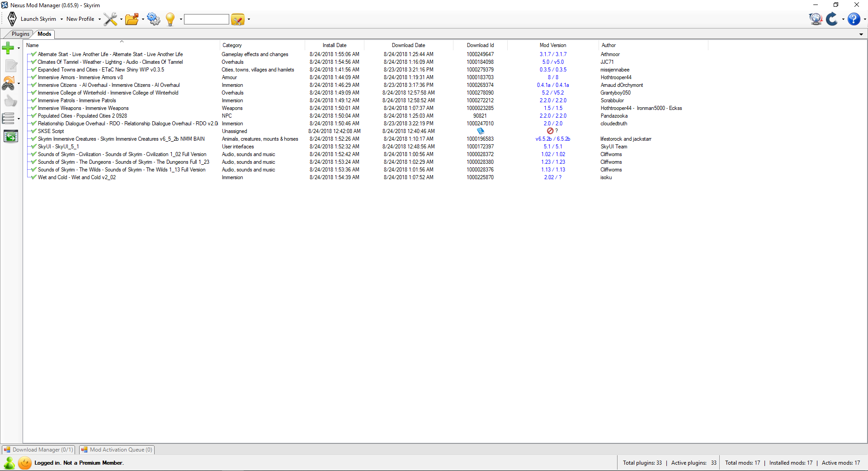Image resolution: width=868 pixels, height=471 pixels.
Task: Click the New Profile button
Action: point(80,19)
